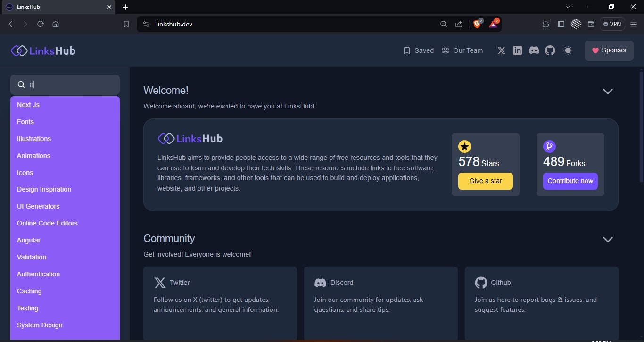Click the site settings icon beside URL
644x342 pixels.
146,24
